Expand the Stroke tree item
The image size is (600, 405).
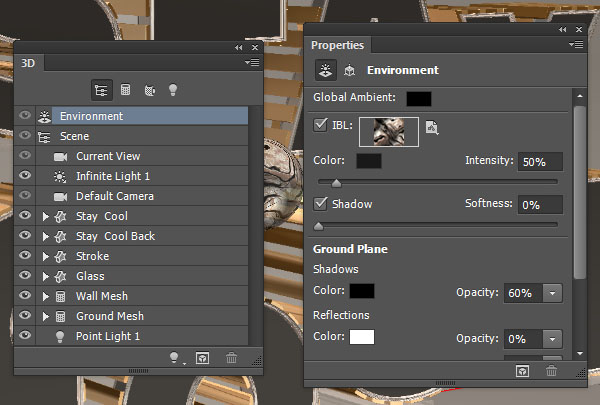46,256
